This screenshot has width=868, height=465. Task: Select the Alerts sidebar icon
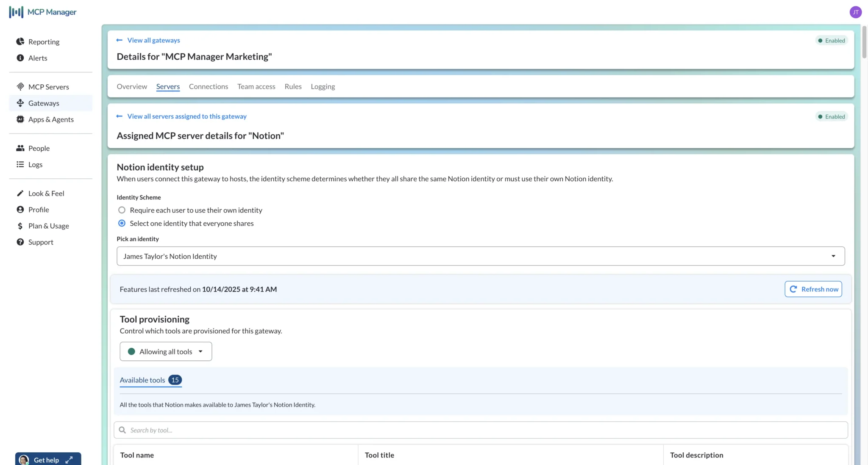(20, 58)
